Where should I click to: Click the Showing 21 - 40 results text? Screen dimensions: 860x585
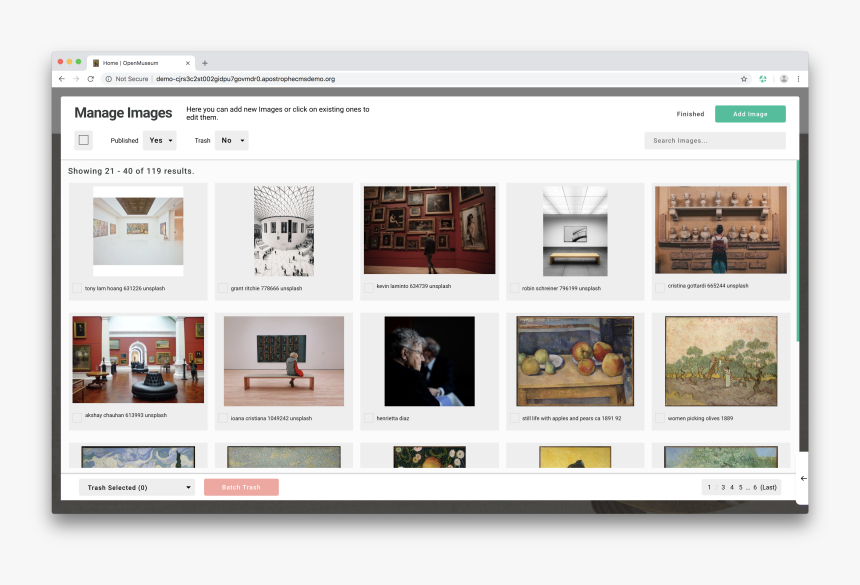pos(131,171)
